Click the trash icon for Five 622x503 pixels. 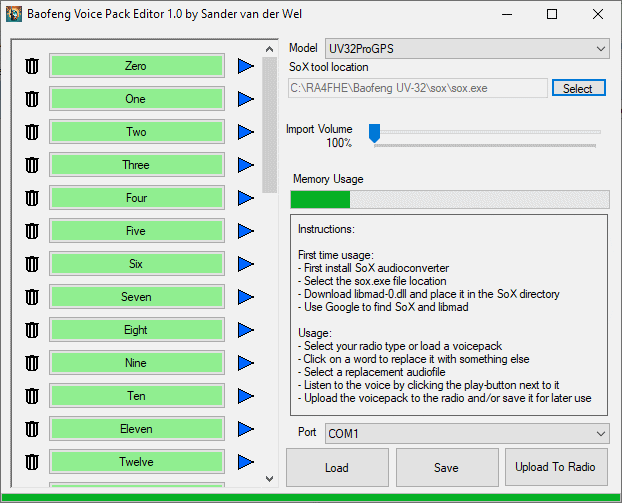tap(32, 230)
